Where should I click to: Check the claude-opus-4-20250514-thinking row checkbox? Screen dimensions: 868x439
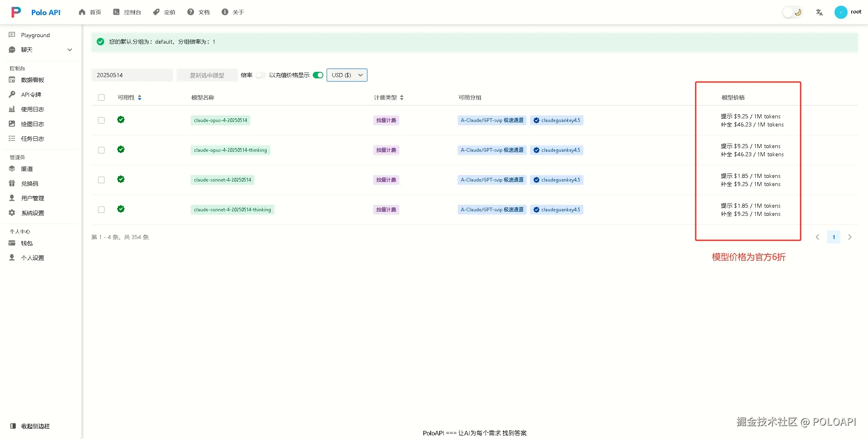click(101, 150)
